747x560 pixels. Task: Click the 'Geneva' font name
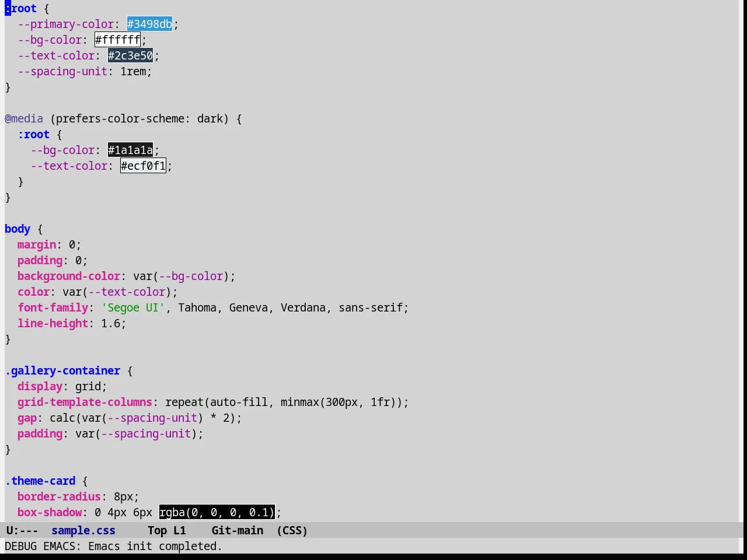pyautogui.click(x=249, y=307)
